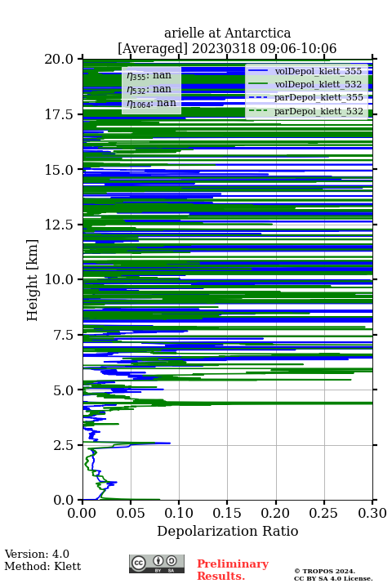Click the 'Depolarization Ratio' axis label
The height and width of the screenshot is (588, 392).
click(227, 531)
